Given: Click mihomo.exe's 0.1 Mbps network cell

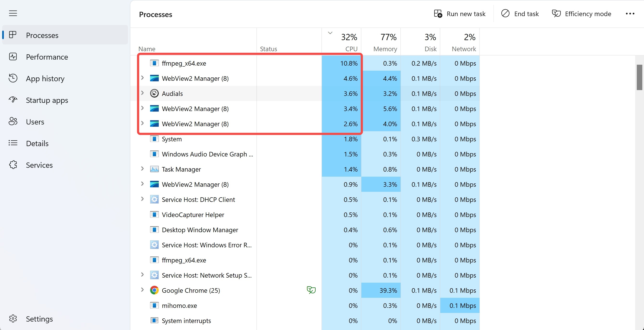Looking at the screenshot, I should (460, 305).
